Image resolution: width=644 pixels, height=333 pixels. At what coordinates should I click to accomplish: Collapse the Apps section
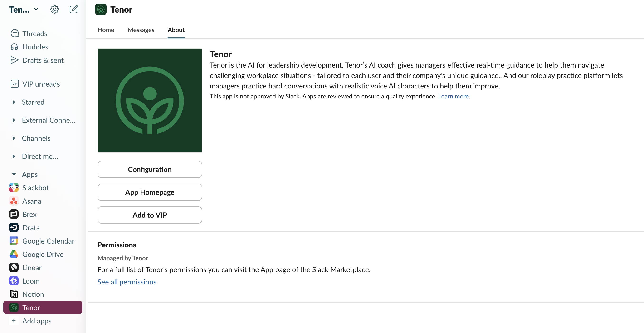point(14,174)
